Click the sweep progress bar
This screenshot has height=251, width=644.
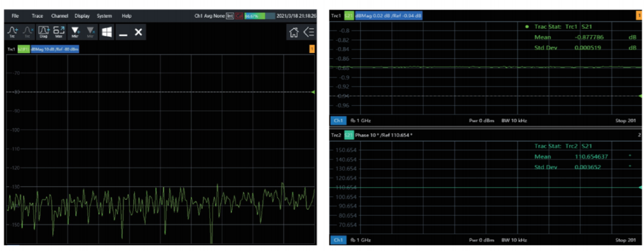point(260,16)
